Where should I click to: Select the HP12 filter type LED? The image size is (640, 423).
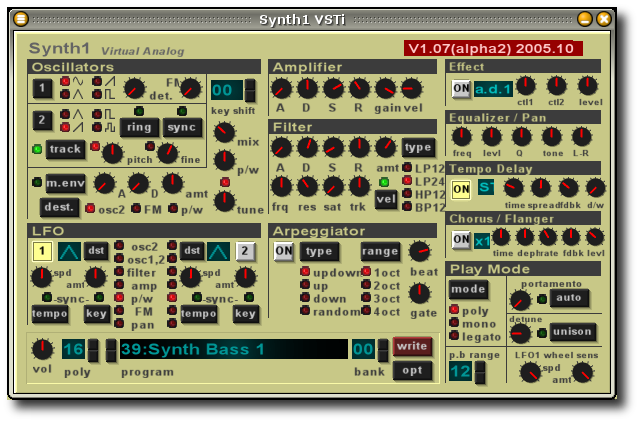407,194
